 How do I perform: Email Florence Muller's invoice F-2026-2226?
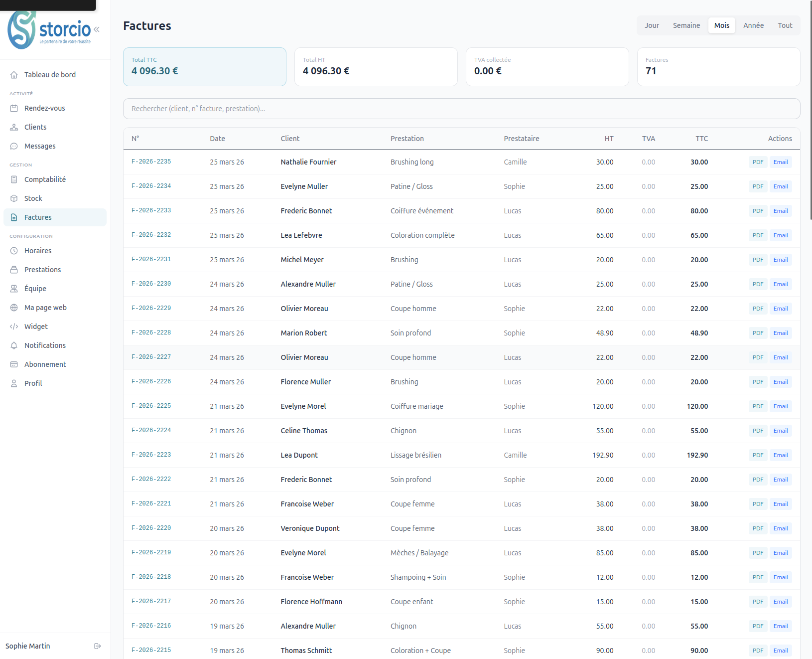pyautogui.click(x=781, y=382)
